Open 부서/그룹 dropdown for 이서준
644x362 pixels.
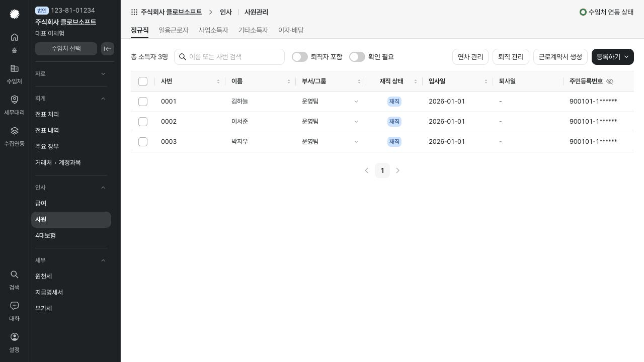pos(356,122)
